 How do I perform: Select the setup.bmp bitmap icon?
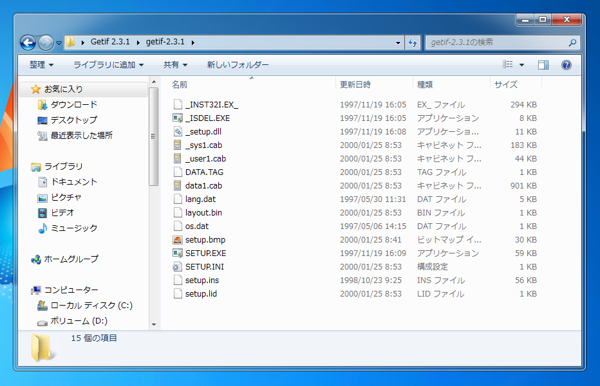pyautogui.click(x=178, y=240)
